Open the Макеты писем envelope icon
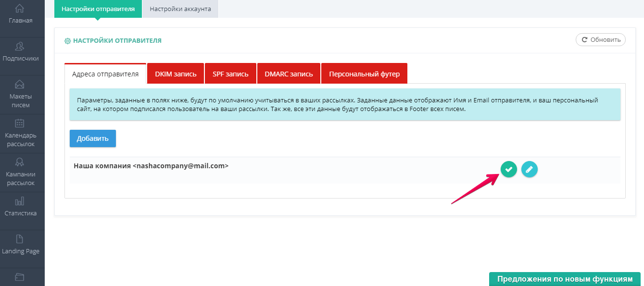Screen dimensions: 644x286 [x=20, y=85]
